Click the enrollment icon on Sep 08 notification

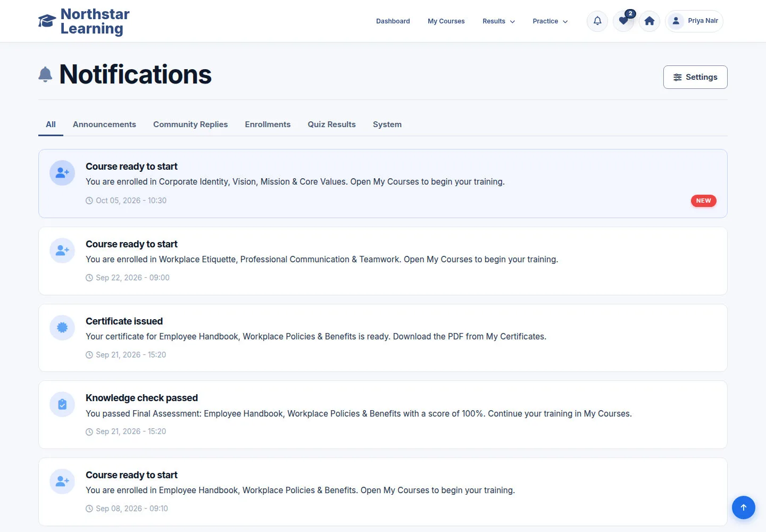coord(62,481)
